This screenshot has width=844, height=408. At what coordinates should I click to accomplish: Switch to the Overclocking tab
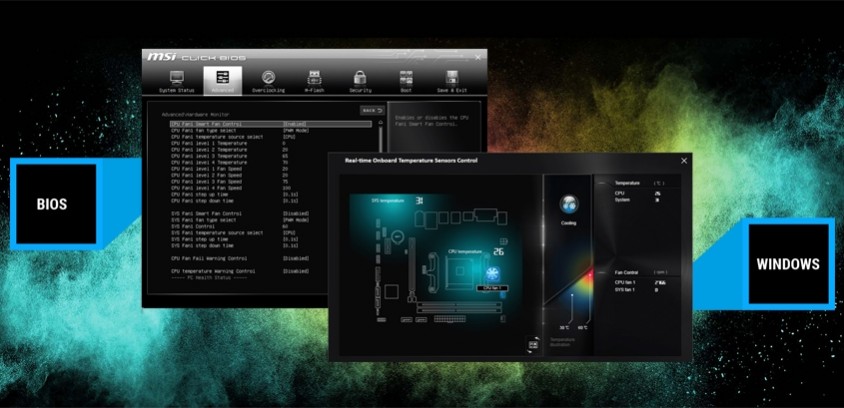[x=269, y=81]
